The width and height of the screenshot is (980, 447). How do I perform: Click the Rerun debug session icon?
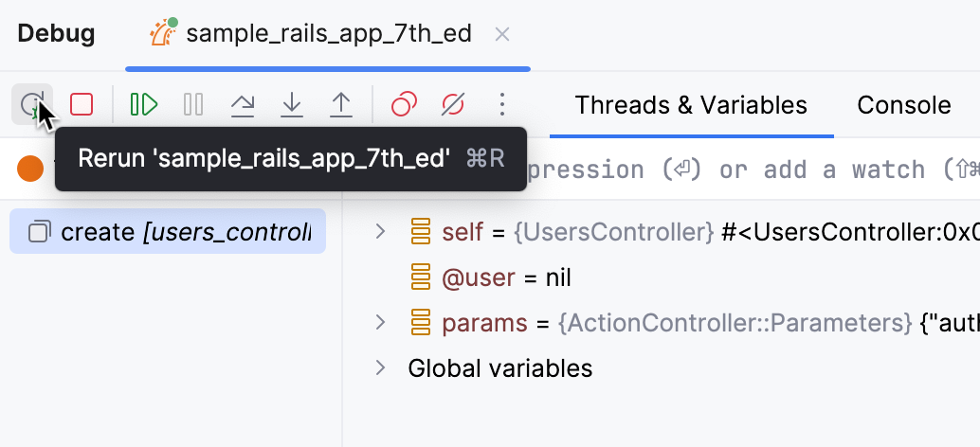32,104
